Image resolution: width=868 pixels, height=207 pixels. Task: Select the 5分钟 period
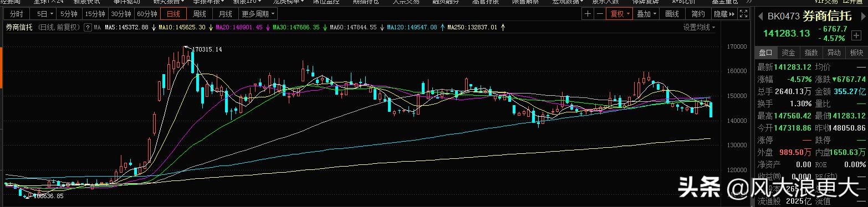[69, 14]
